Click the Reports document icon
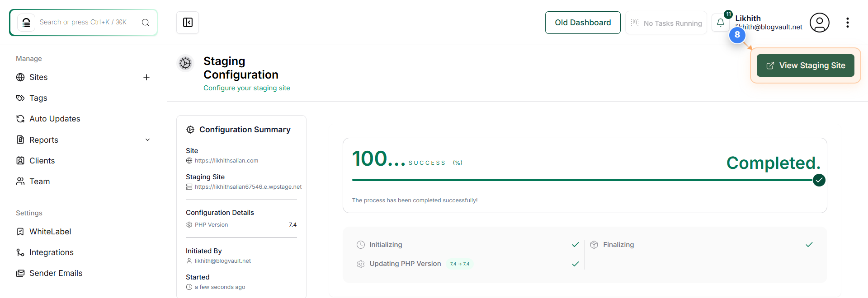Image resolution: width=868 pixels, height=298 pixels. click(x=20, y=140)
